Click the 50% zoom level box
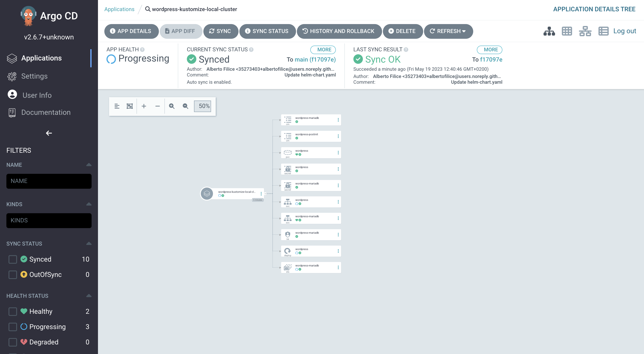 [x=203, y=106]
